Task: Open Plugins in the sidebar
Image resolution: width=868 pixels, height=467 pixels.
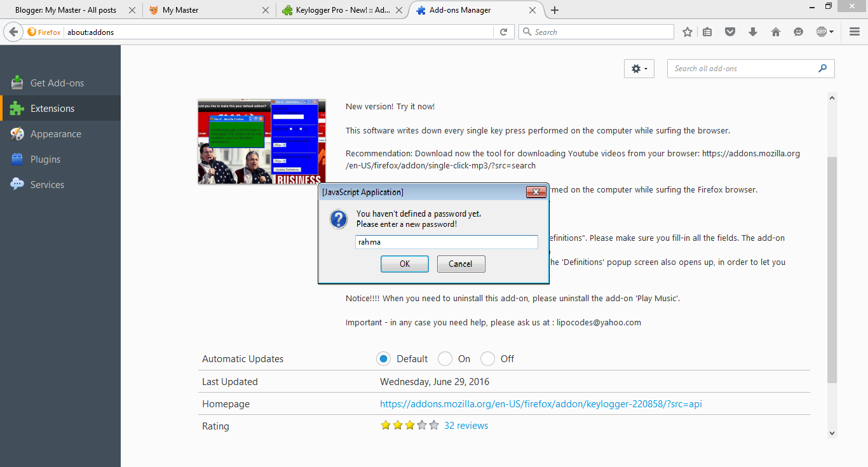Action: tap(60, 159)
